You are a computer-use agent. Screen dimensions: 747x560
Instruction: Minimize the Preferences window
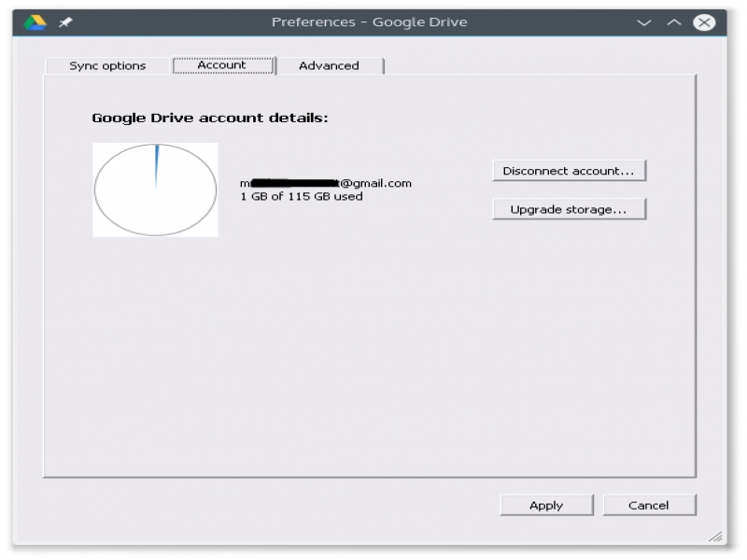[x=643, y=22]
